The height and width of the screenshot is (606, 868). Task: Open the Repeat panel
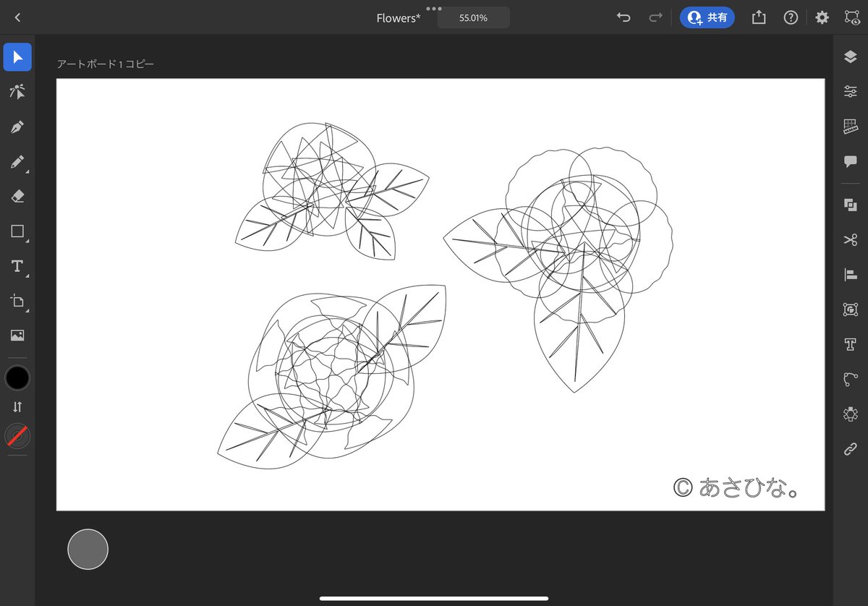[851, 414]
